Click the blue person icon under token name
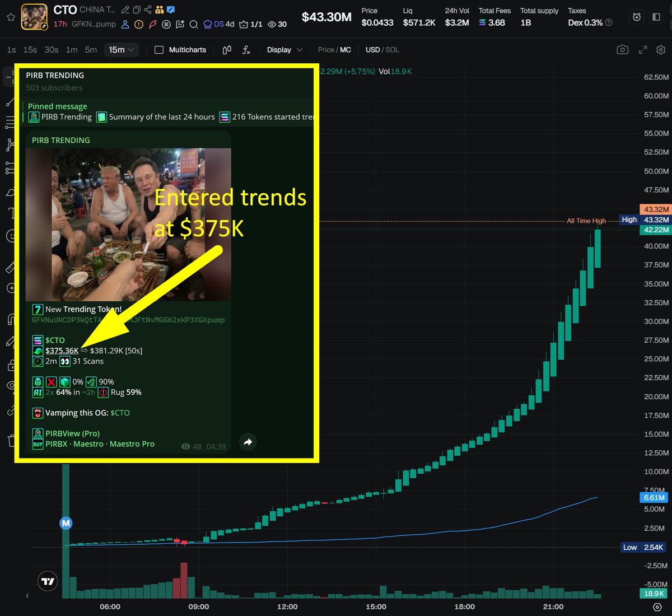This screenshot has width=672, height=616. click(x=125, y=25)
